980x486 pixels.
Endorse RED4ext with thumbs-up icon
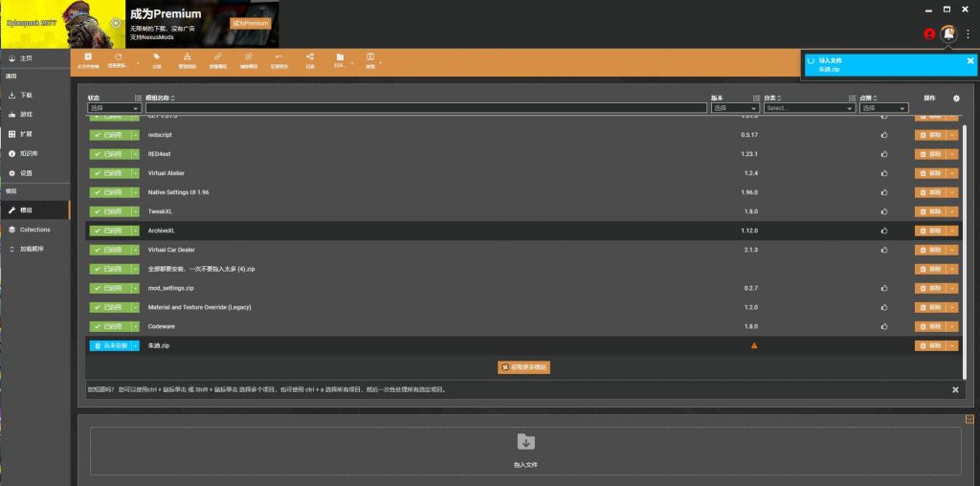(x=884, y=154)
